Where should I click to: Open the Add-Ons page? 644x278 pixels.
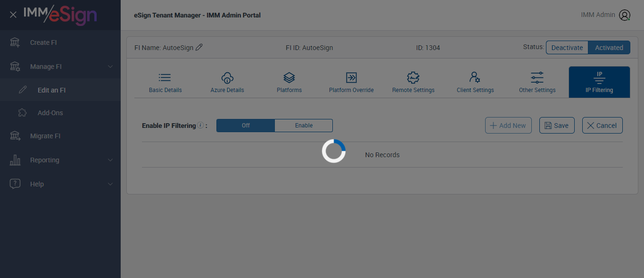point(60,113)
